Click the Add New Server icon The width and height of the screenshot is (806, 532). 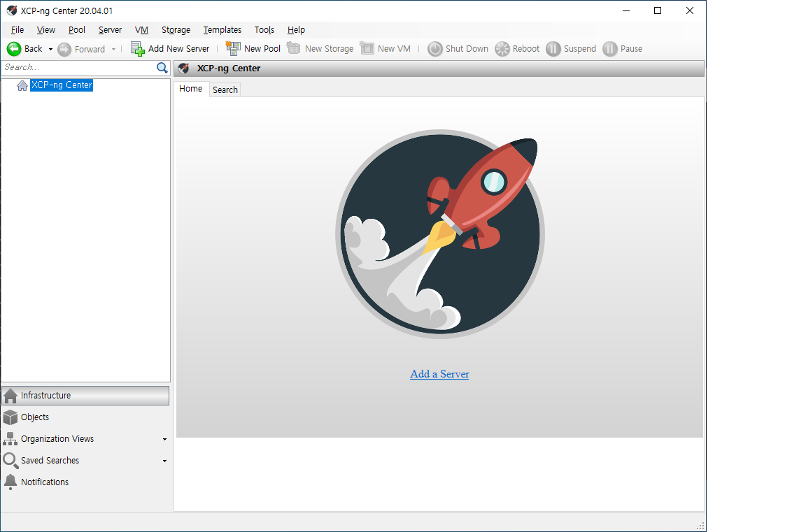click(x=137, y=49)
